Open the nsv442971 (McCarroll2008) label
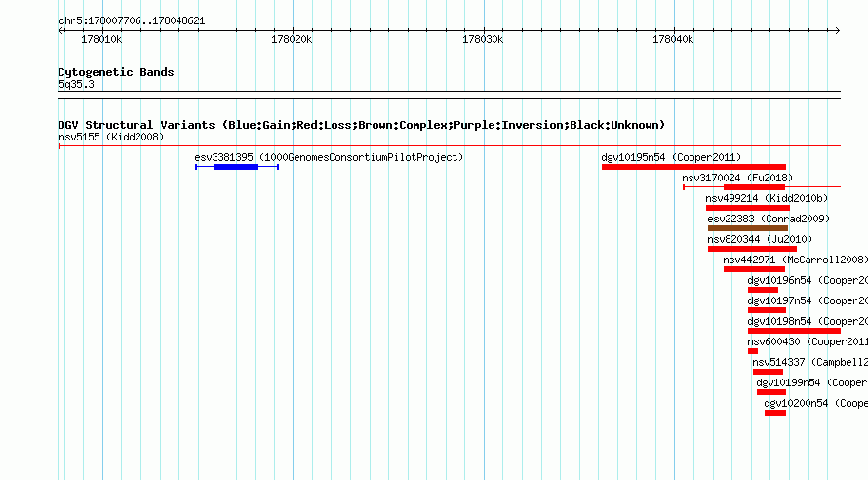 tap(795, 260)
